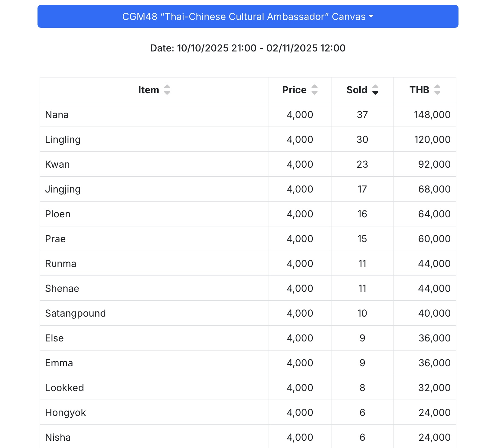
Task: Click the Satangpound item cell
Action: [76, 313]
